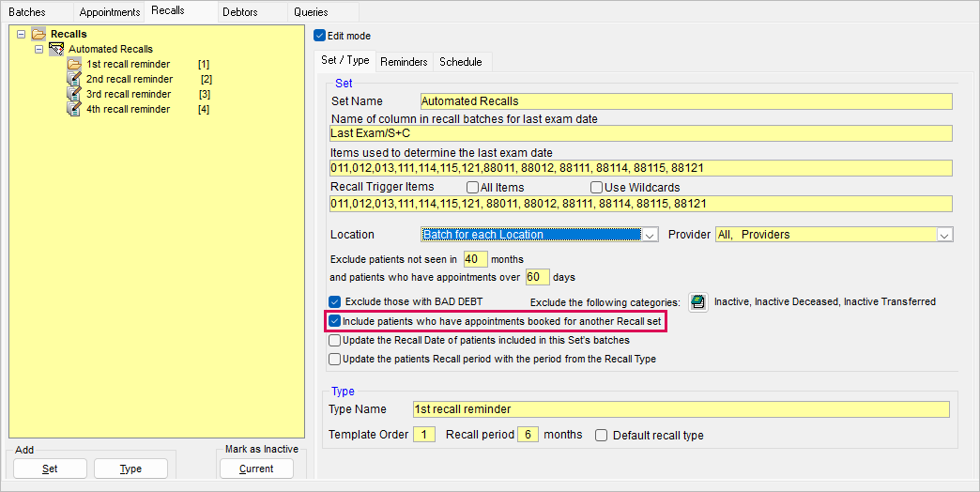Image resolution: width=980 pixels, height=492 pixels.
Task: Check the Default recall type option
Action: click(x=602, y=436)
